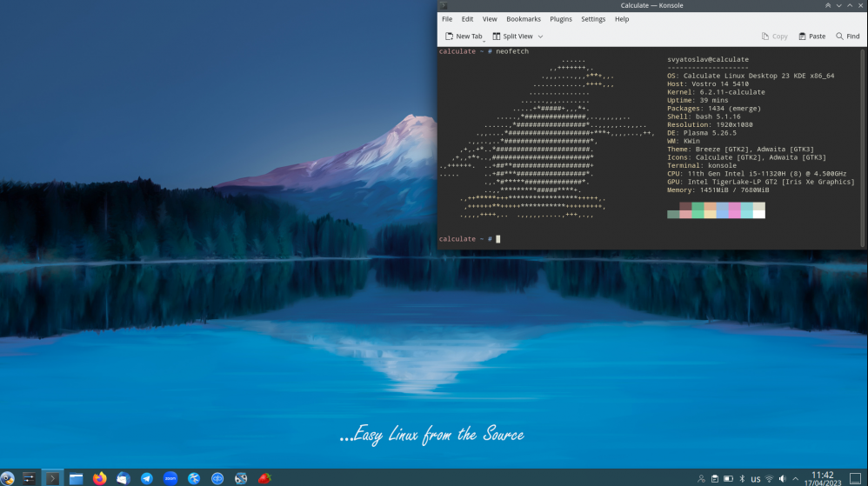The height and width of the screenshot is (486, 868).
Task: Click the 'Kernel: 6.2.11-calculate' line
Action: [717, 92]
